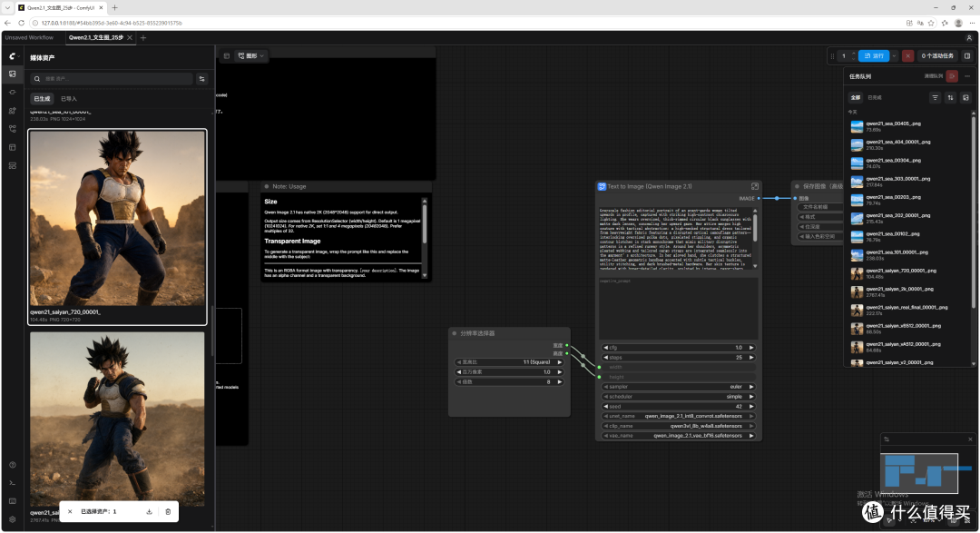Switch to Unsaved Workflow tab
The width and height of the screenshot is (980, 533).
click(x=29, y=37)
